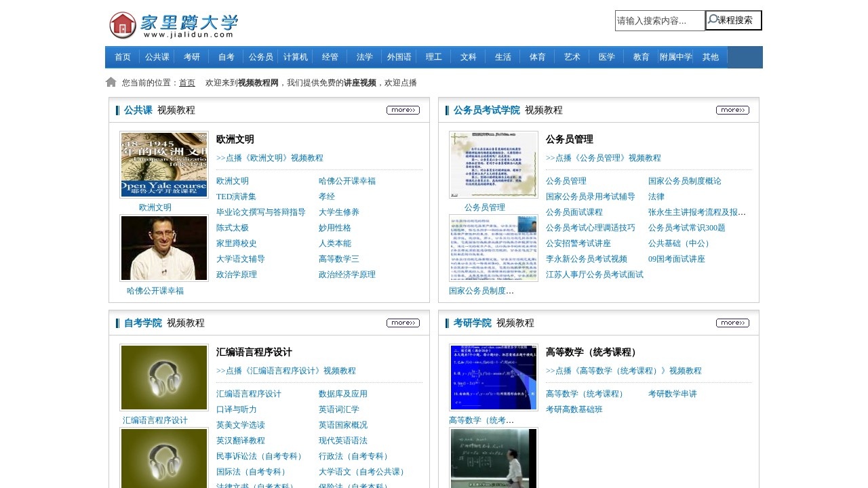Go to 医学 category in navigation
Image resolution: width=868 pixels, height=488 pixels.
(x=607, y=57)
